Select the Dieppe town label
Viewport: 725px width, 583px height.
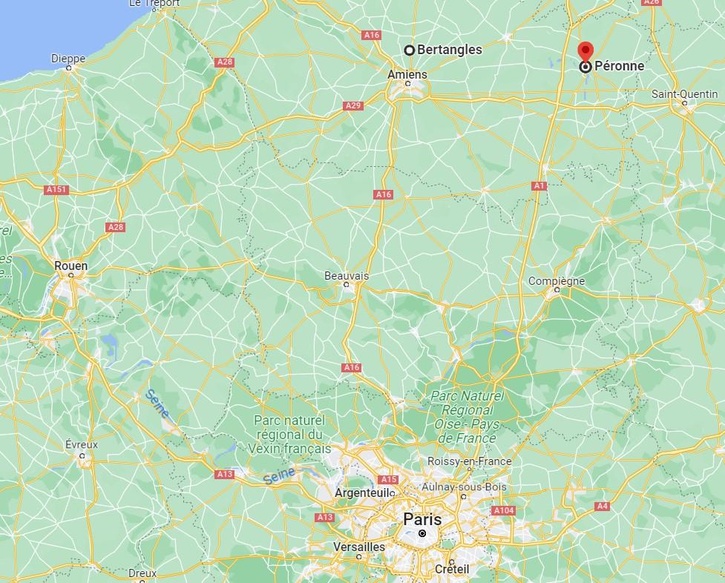tap(68, 59)
